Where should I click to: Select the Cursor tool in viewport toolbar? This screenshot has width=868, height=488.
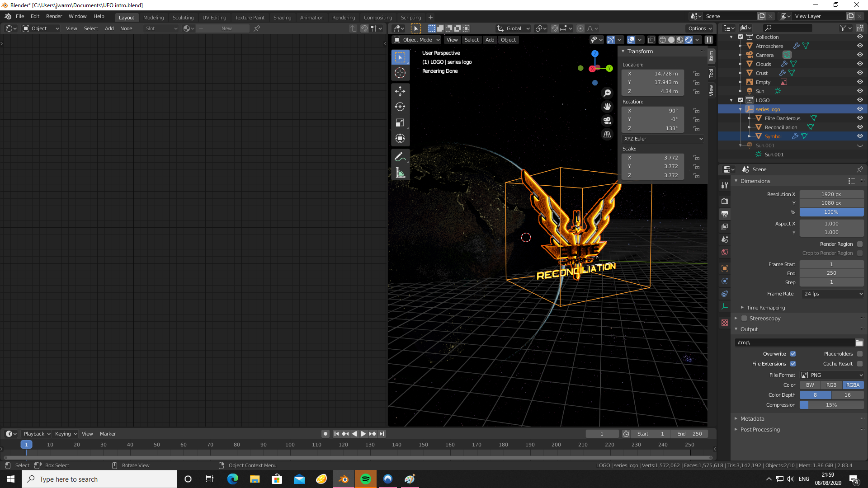pos(400,73)
